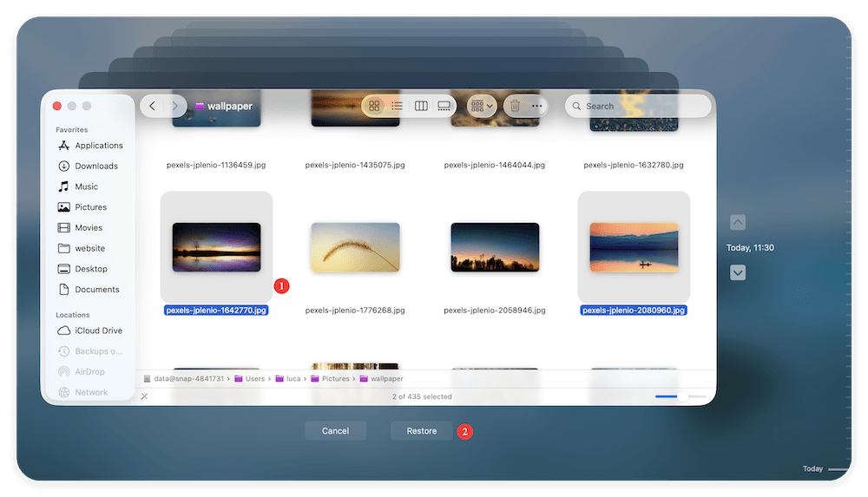Go to later backup with down arrow
The width and height of the screenshot is (868, 497).
(737, 272)
